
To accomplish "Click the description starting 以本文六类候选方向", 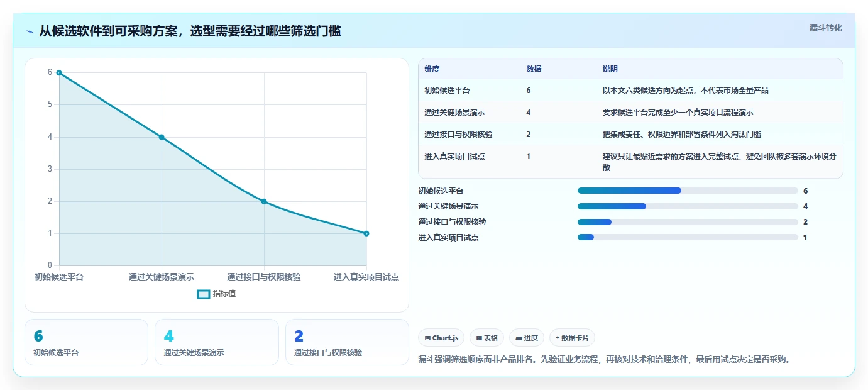I will 685,91.
